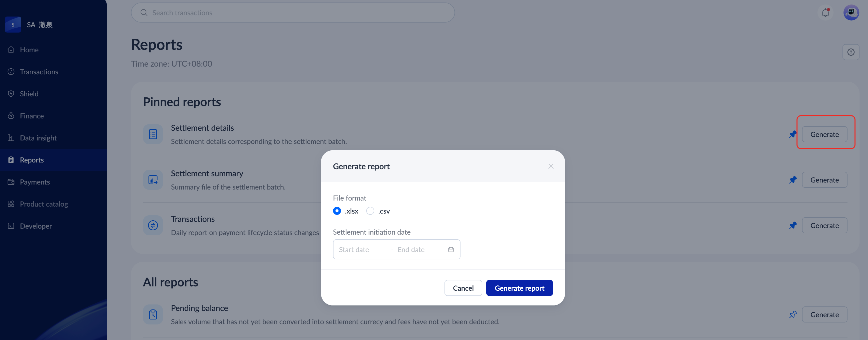The width and height of the screenshot is (868, 340).
Task: Select the .xlsx file format
Action: coord(336,211)
